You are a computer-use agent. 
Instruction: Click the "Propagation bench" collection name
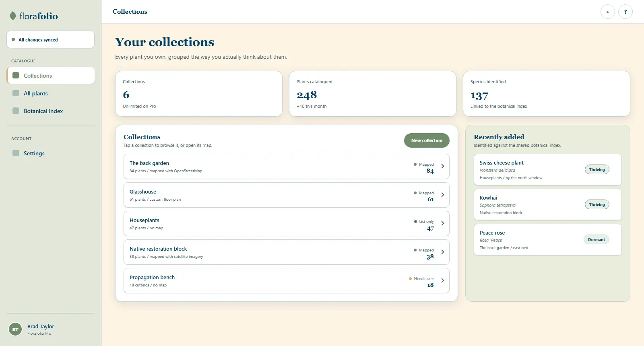[152, 277]
